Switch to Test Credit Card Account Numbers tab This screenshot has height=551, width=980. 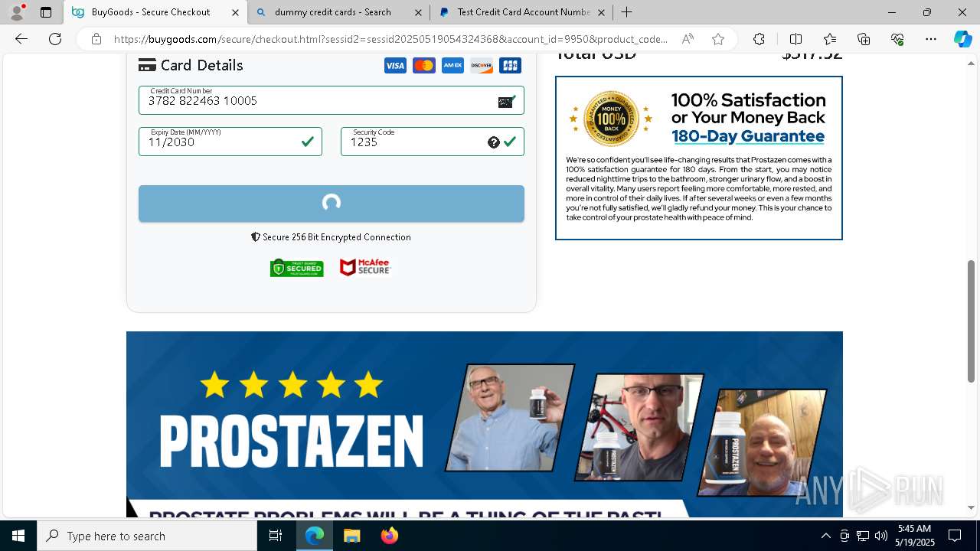click(x=524, y=12)
